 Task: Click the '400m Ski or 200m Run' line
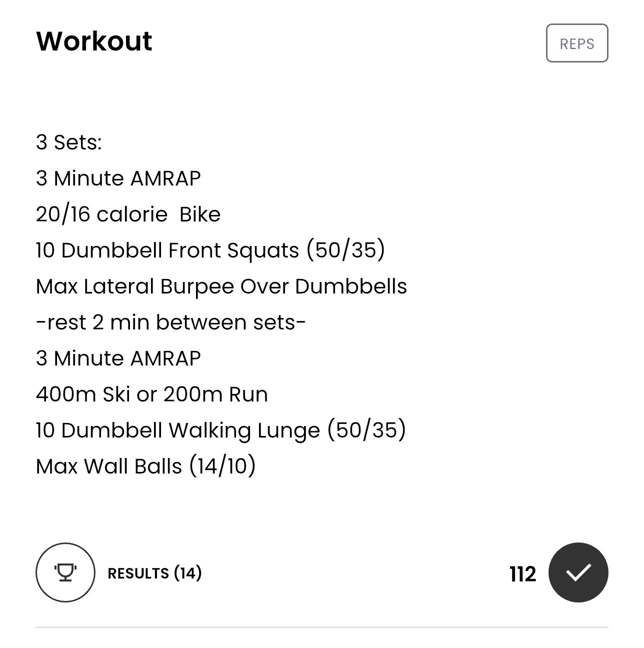(152, 394)
